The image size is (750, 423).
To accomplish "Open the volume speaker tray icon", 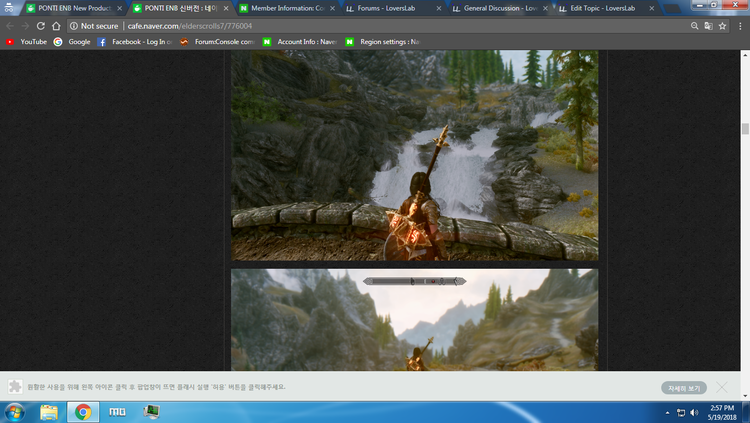I will coord(694,412).
